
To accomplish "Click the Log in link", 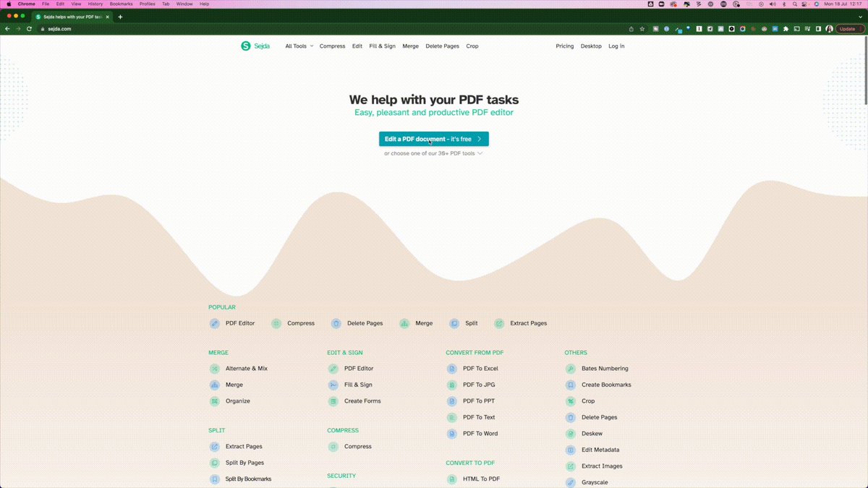I will tap(616, 46).
